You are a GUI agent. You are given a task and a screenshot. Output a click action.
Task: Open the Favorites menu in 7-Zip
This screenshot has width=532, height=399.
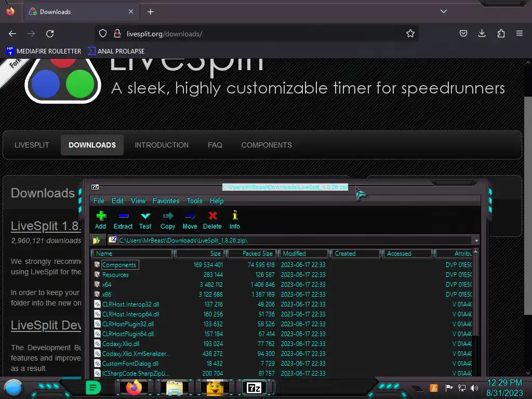[166, 201]
